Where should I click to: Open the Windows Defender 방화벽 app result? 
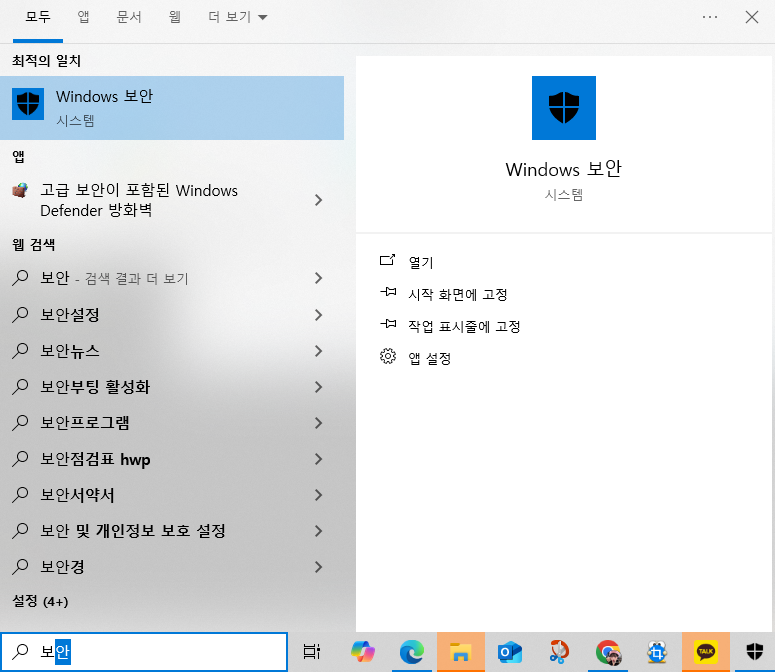pyautogui.click(x=172, y=200)
